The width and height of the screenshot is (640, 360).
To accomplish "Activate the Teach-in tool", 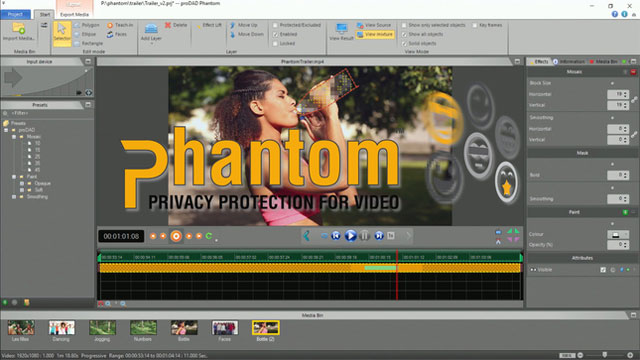I will coord(120,25).
